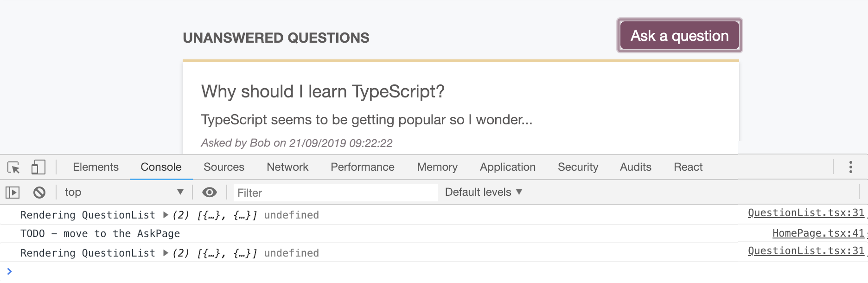Open the first QuestionList.tsx:31 source link
868x283 pixels.
pyautogui.click(x=806, y=213)
